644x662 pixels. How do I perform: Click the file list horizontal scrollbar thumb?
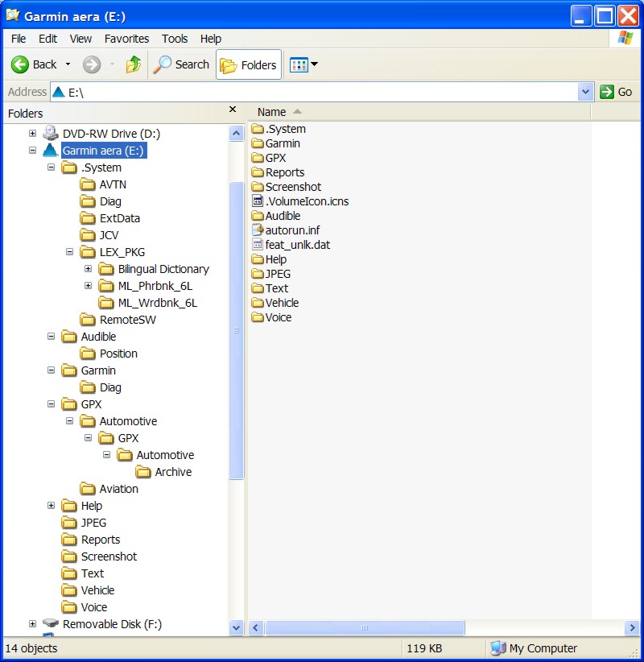tap(365, 628)
